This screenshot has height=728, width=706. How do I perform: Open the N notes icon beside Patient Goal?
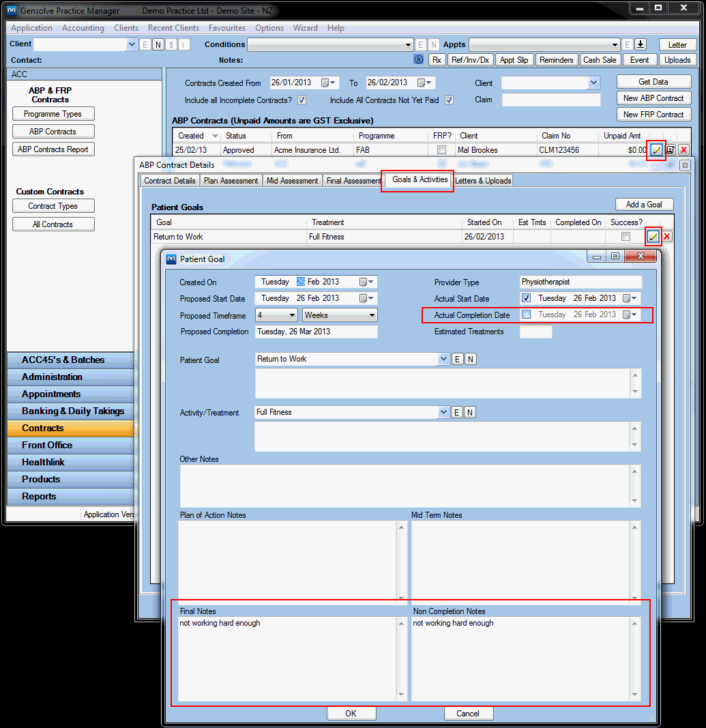pos(469,359)
